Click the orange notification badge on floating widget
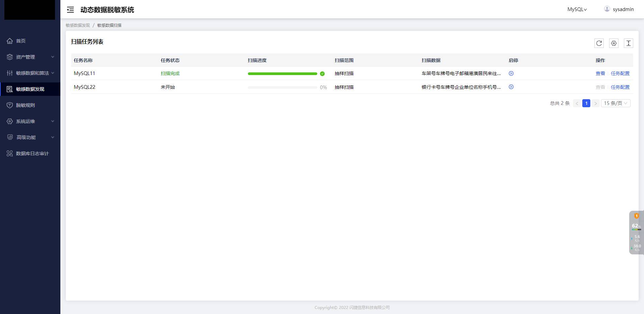The height and width of the screenshot is (314, 644). 637,216
